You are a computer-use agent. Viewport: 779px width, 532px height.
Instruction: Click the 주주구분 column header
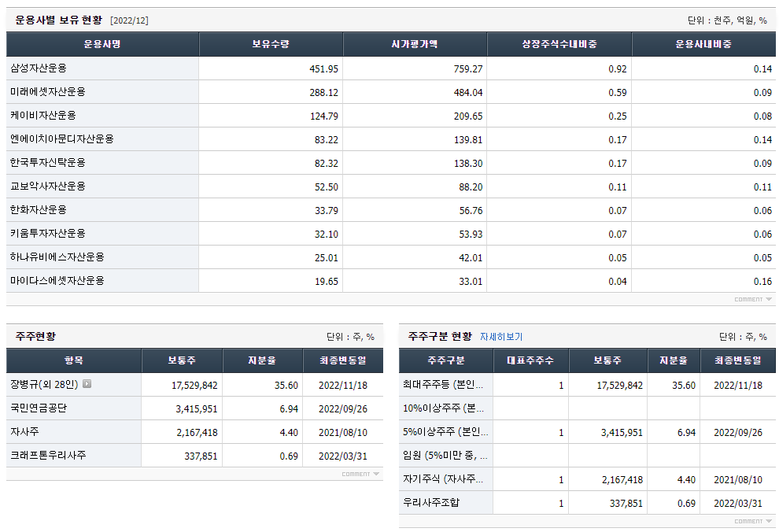445,360
